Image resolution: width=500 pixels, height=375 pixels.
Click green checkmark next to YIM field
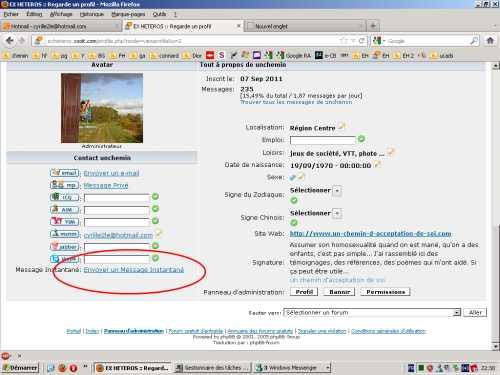click(155, 221)
